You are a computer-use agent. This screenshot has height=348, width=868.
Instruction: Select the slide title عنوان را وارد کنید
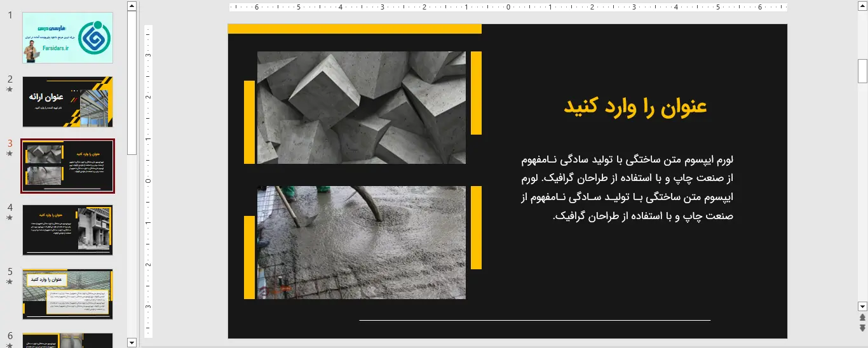(x=635, y=106)
